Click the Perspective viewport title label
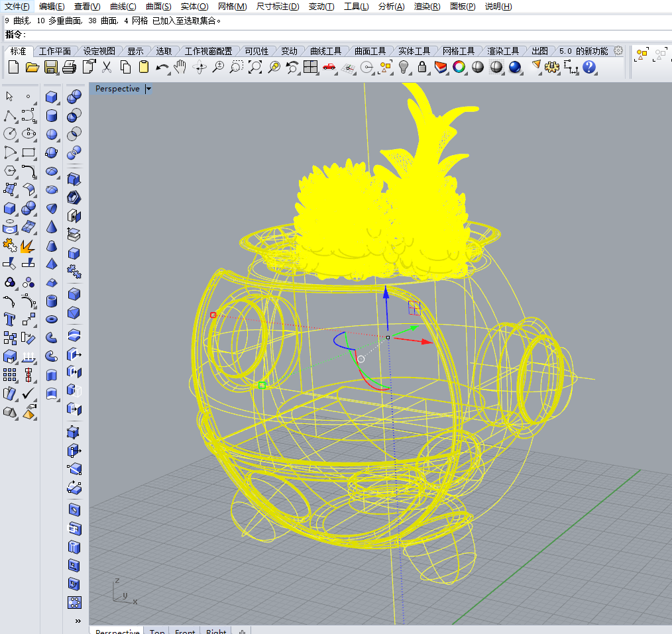 click(117, 89)
